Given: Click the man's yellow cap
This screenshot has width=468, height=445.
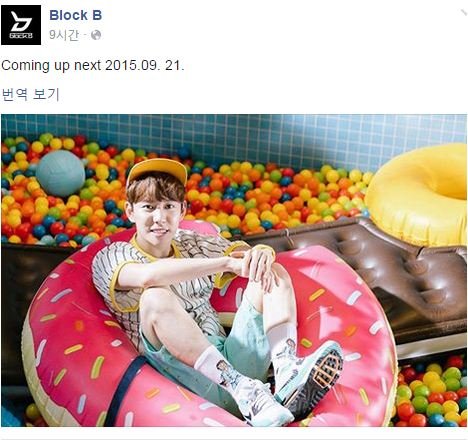Looking at the screenshot, I should click(x=157, y=172).
